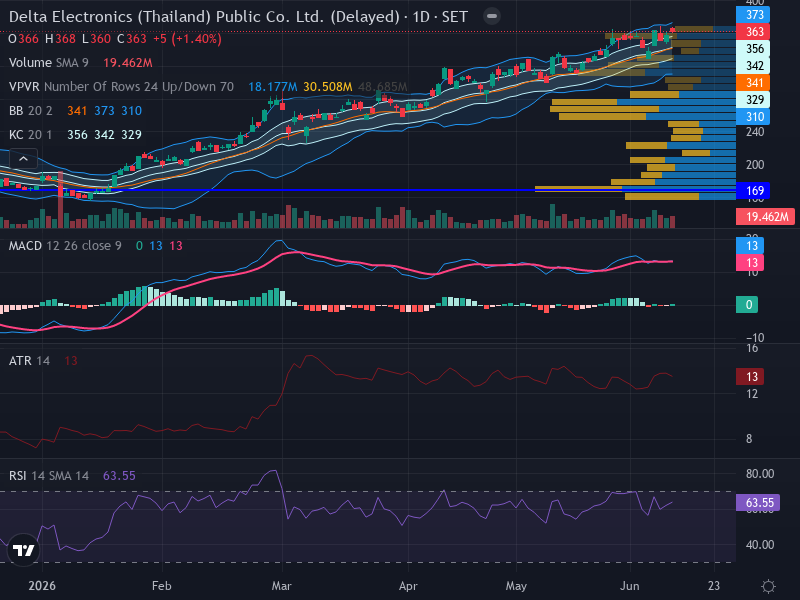Open chart settings gear icon
The height and width of the screenshot is (600, 800).
point(768,586)
